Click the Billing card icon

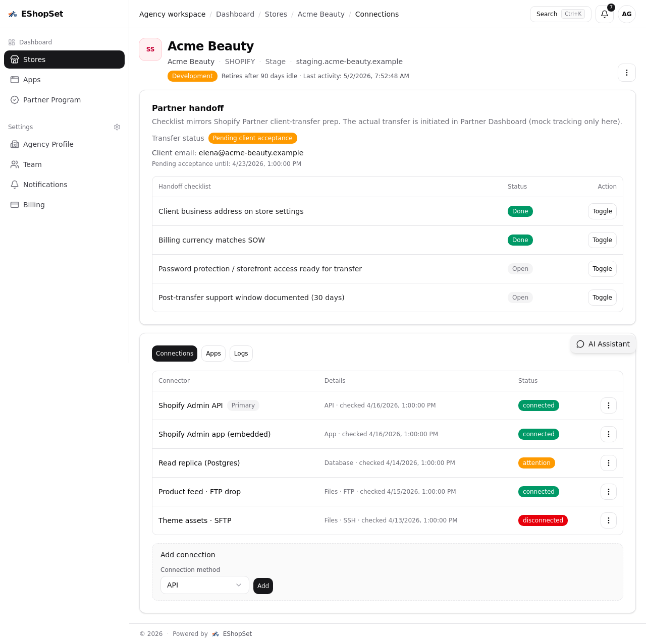(x=15, y=205)
